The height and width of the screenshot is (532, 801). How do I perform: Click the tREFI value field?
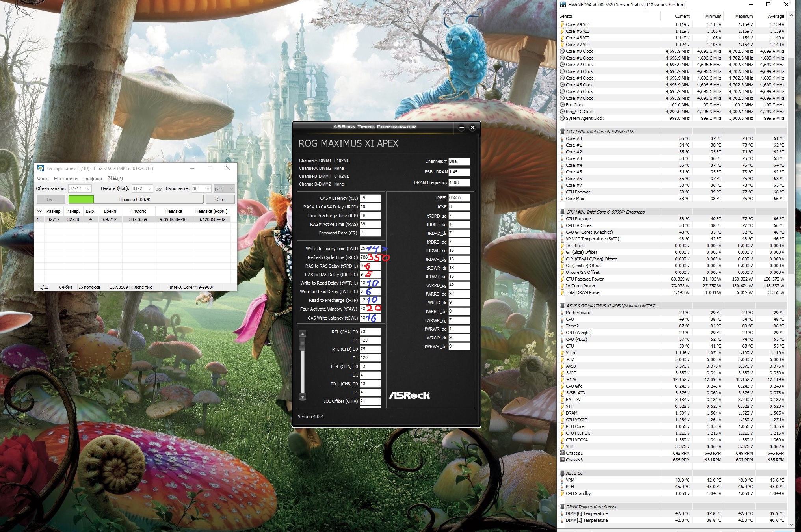click(459, 198)
